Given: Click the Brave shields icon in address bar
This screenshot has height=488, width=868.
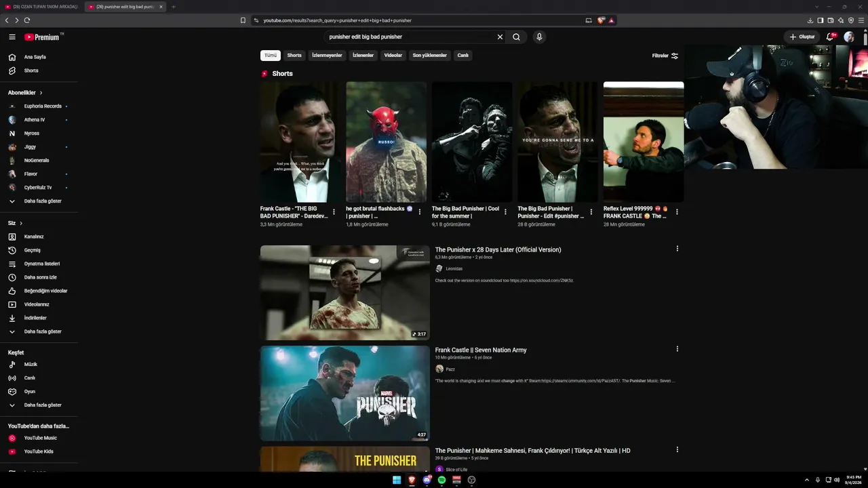Looking at the screenshot, I should coord(601,20).
